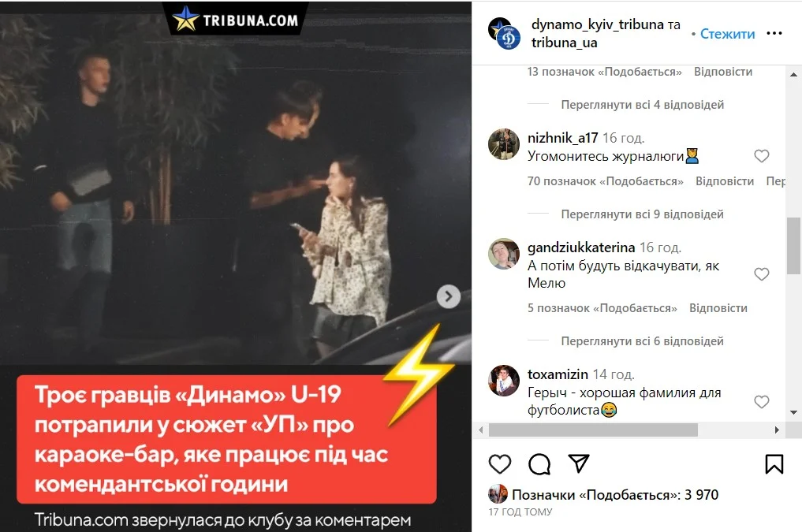Like gandziukkaterina's comment
This screenshot has height=532, width=802.
(x=762, y=274)
